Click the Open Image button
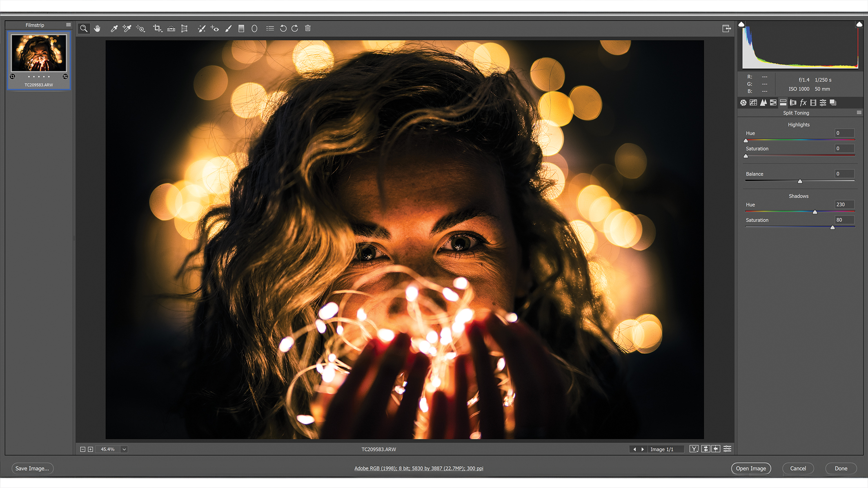868x488 pixels. (x=751, y=468)
